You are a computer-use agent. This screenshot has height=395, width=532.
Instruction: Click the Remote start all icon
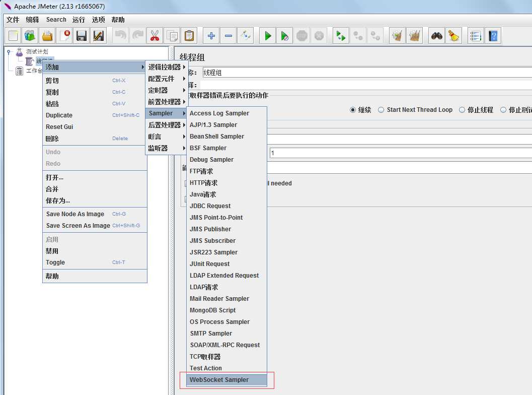click(x=341, y=36)
